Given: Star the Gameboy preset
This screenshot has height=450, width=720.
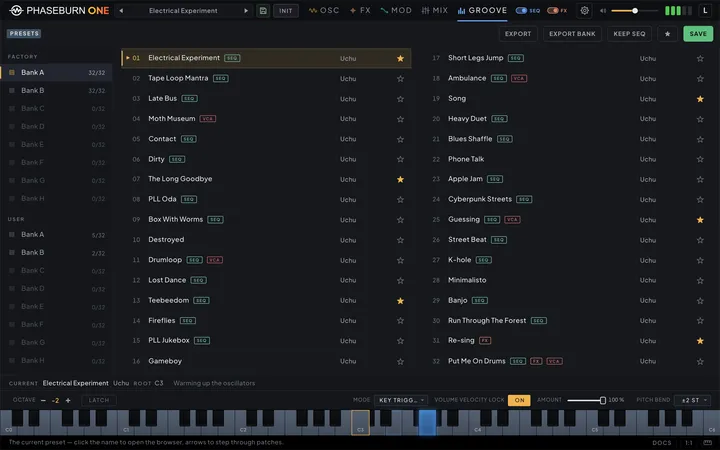Looking at the screenshot, I should tap(400, 361).
